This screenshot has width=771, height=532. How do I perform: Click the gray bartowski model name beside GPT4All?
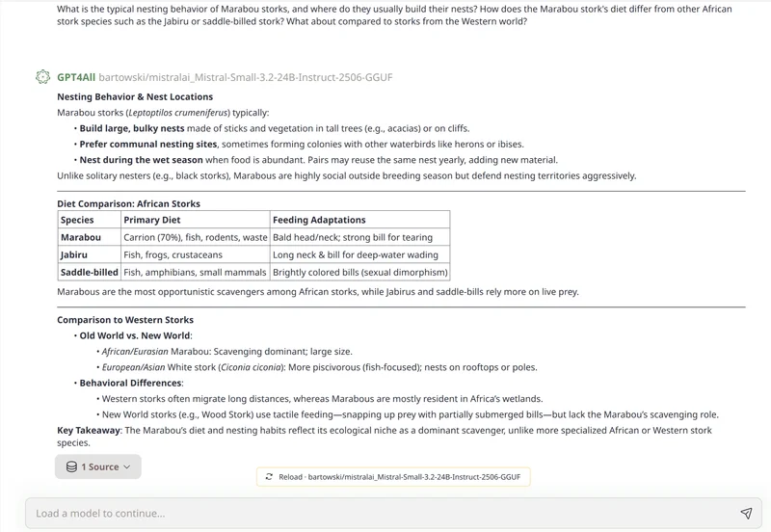coord(245,77)
